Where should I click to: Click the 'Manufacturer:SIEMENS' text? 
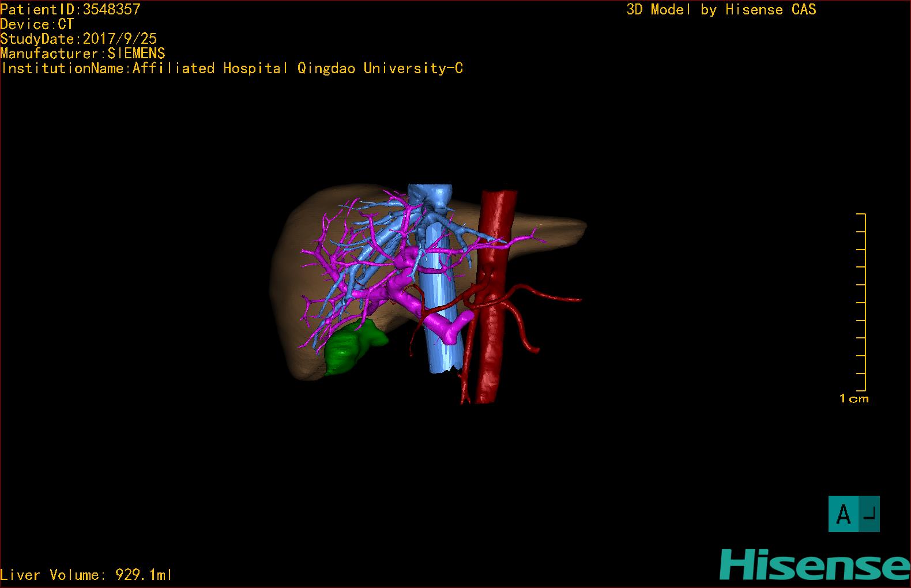click(83, 54)
